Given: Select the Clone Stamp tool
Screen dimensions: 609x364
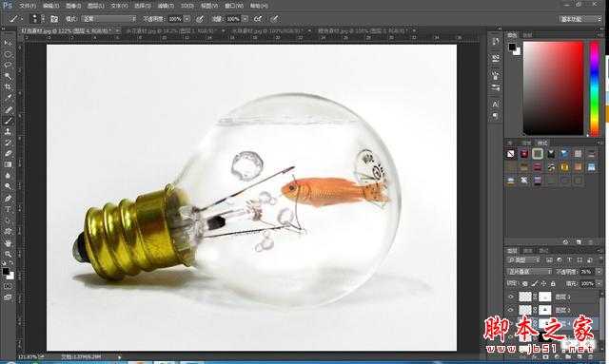Looking at the screenshot, I should tap(8, 131).
